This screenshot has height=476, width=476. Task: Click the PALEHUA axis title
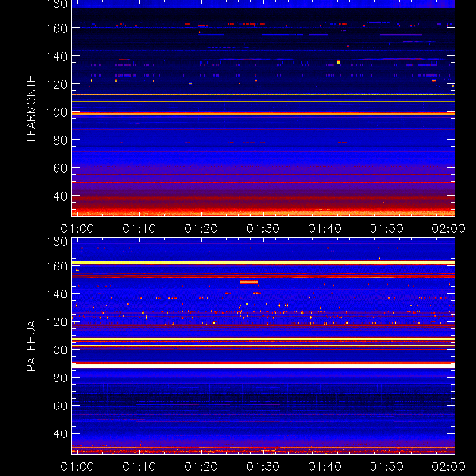[31, 346]
